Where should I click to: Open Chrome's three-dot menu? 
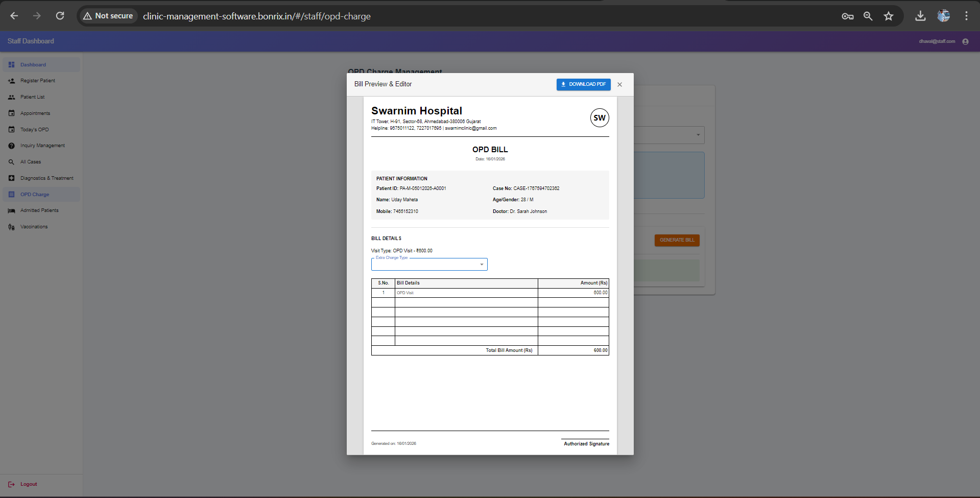click(x=966, y=16)
